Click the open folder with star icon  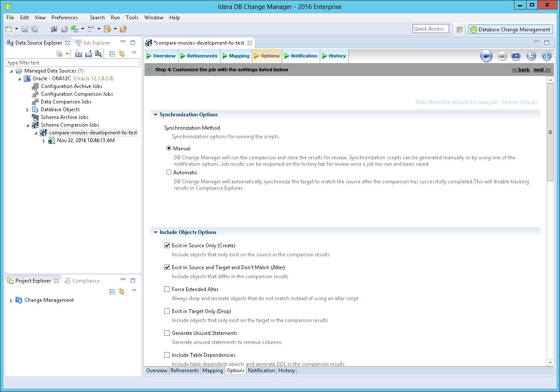pyautogui.click(x=64, y=29)
